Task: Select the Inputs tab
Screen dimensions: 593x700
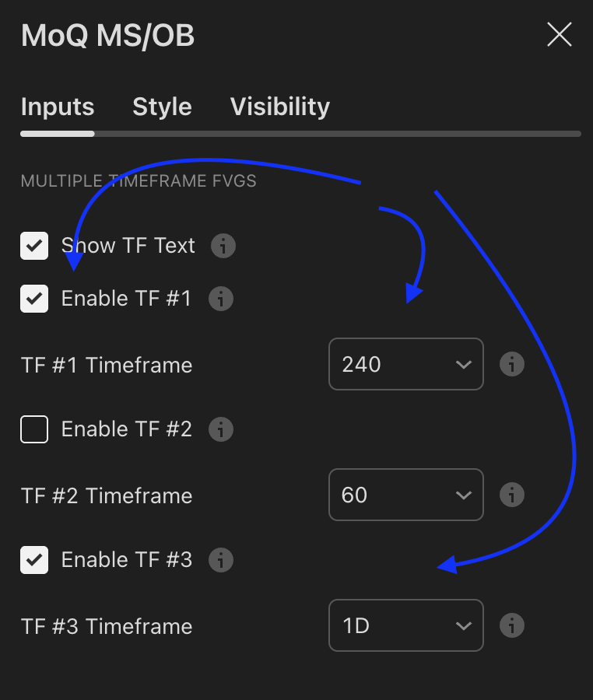Action: pos(58,107)
